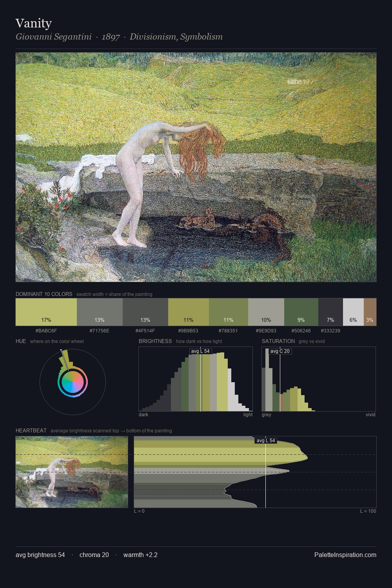Click the hex code '#333239' label

(x=330, y=331)
